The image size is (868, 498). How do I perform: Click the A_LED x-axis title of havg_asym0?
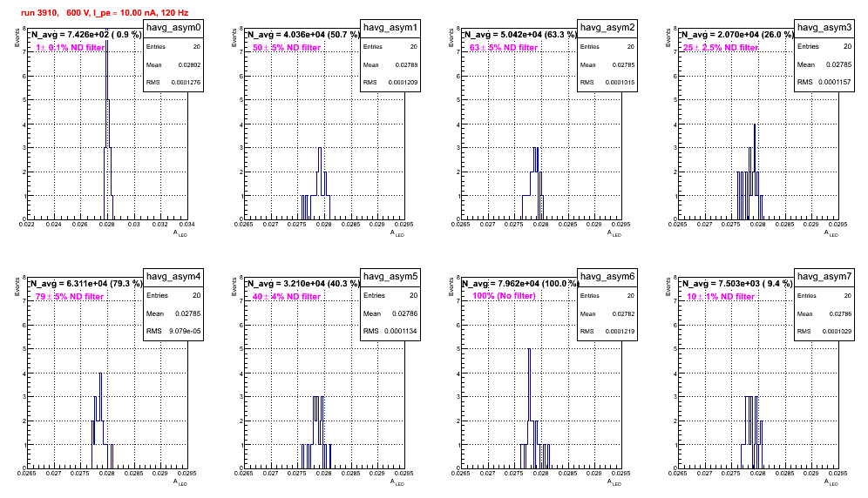(x=180, y=233)
